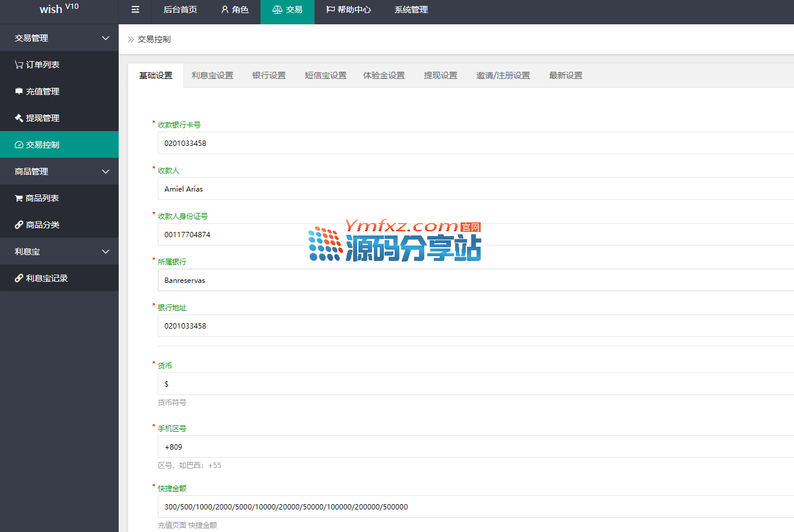This screenshot has height=532, width=794.
Task: Click the gavel icon beside 提现管理
Action: pyautogui.click(x=19, y=118)
